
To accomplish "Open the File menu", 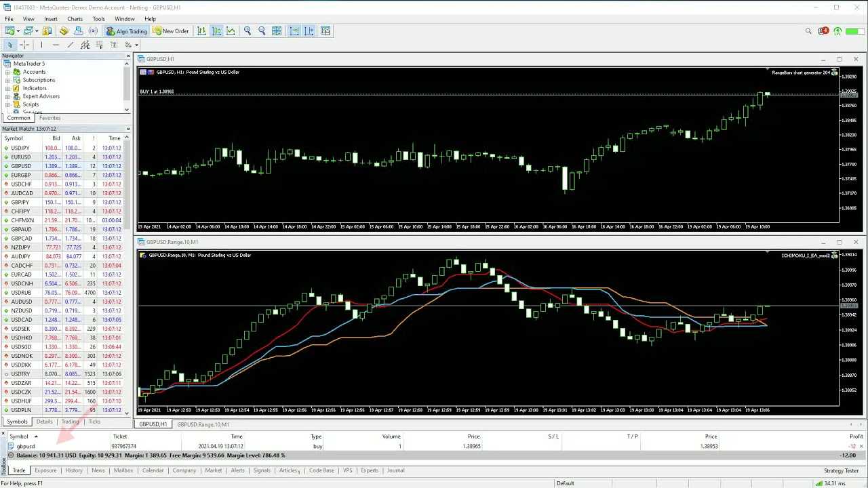I will (9, 19).
